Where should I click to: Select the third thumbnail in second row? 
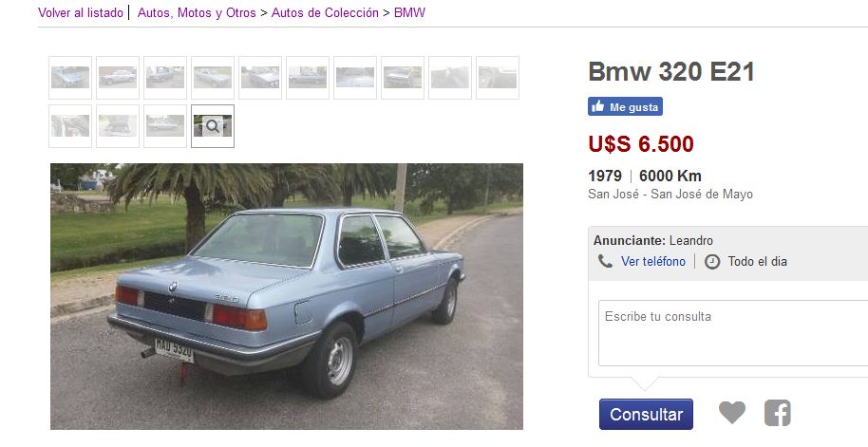(165, 126)
